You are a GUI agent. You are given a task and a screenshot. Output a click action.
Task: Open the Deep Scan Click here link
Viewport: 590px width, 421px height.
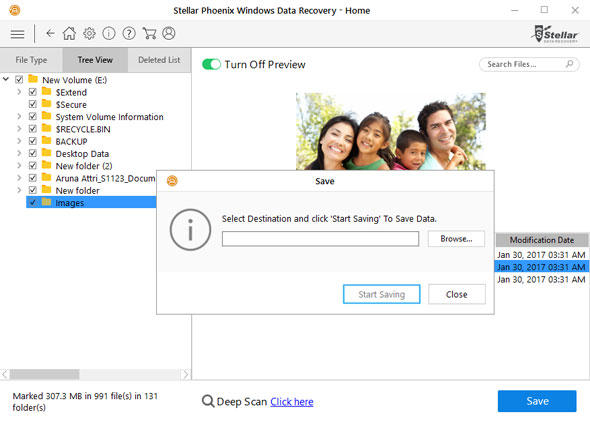click(x=292, y=402)
